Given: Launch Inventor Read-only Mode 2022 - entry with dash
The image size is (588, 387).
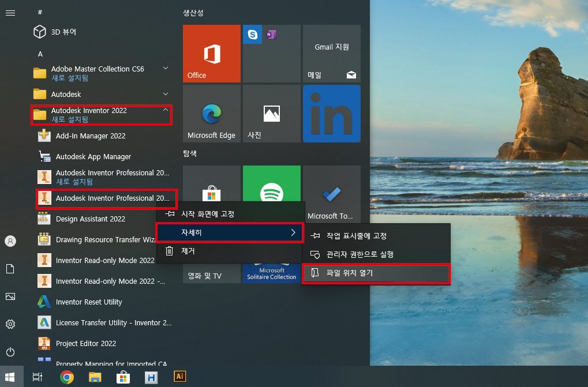Looking at the screenshot, I should (x=105, y=281).
